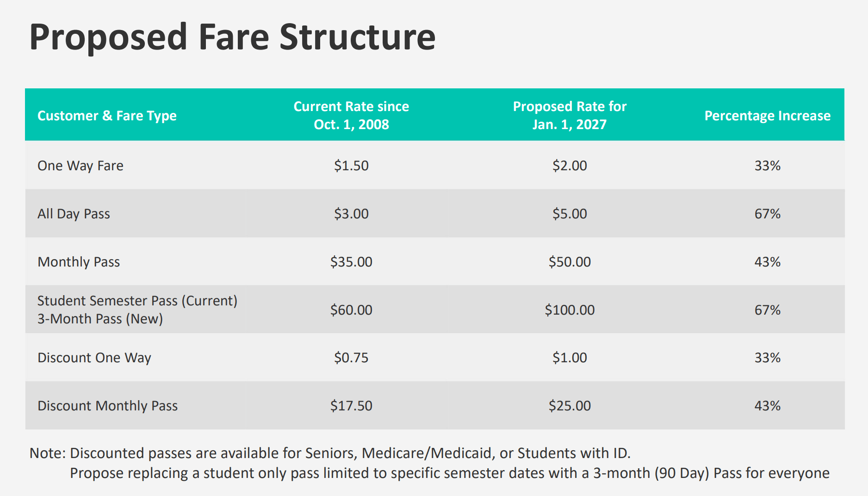Click the Current Rate since Oct. 1, 2008 header

(351, 115)
